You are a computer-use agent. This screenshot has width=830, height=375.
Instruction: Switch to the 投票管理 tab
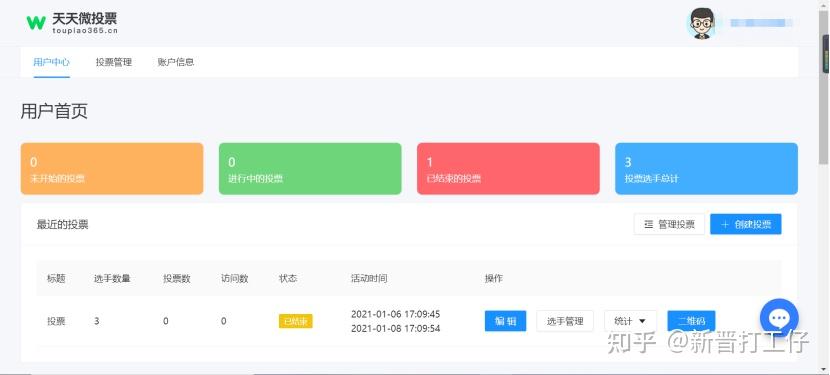[x=113, y=62]
